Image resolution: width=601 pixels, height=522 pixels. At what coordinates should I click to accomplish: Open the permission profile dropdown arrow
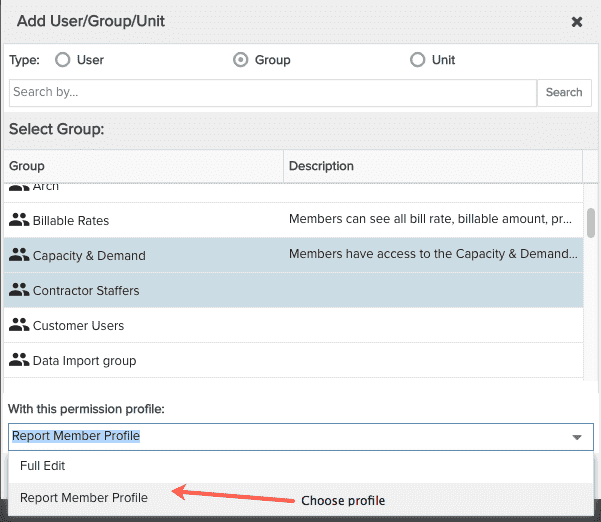[577, 437]
